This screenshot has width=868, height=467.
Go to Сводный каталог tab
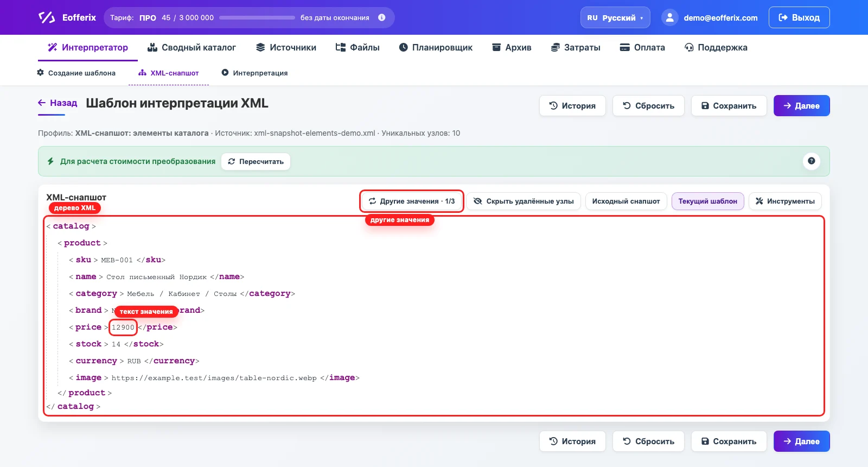(x=192, y=47)
